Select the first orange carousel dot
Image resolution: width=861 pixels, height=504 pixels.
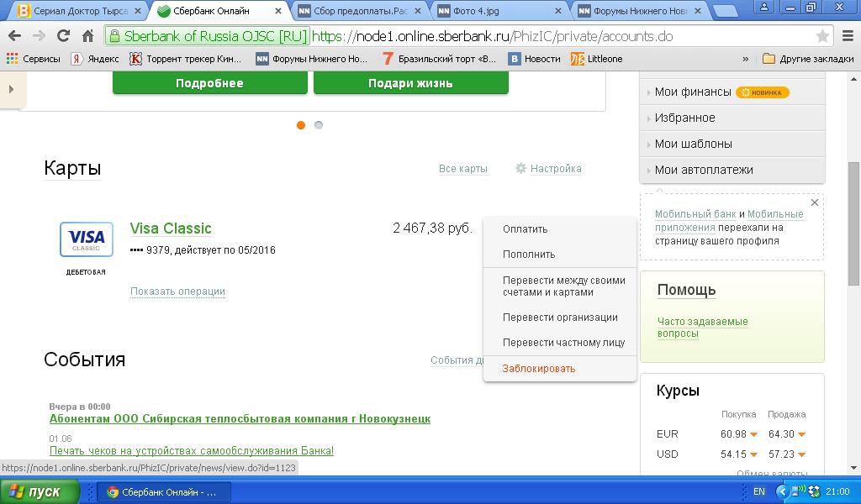(301, 125)
